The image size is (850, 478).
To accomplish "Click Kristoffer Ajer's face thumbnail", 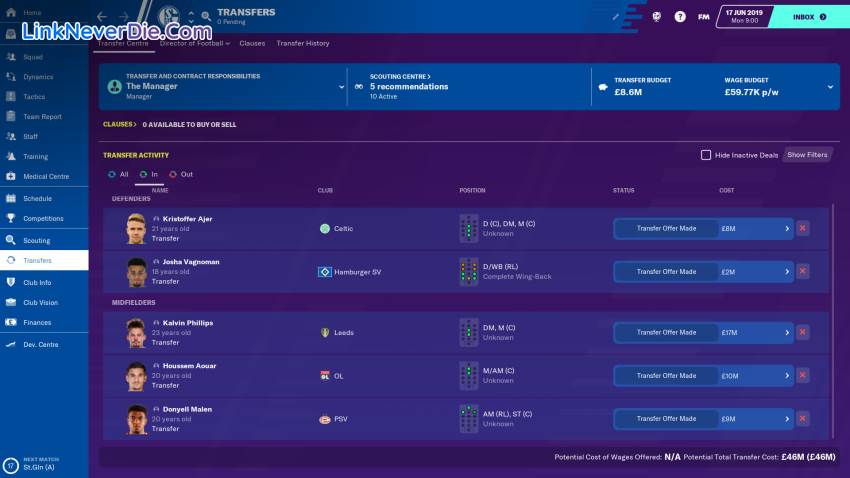I will (x=136, y=229).
